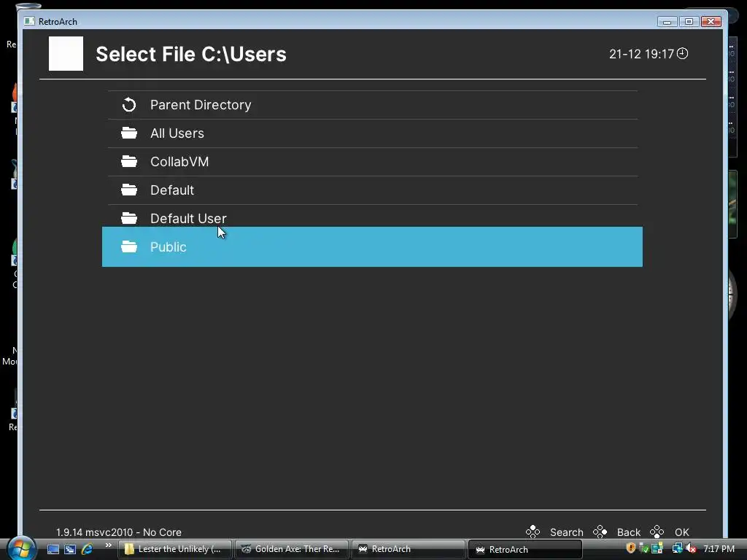Click the folder icon next to All Users
This screenshot has width=747, height=560.
tap(128, 133)
